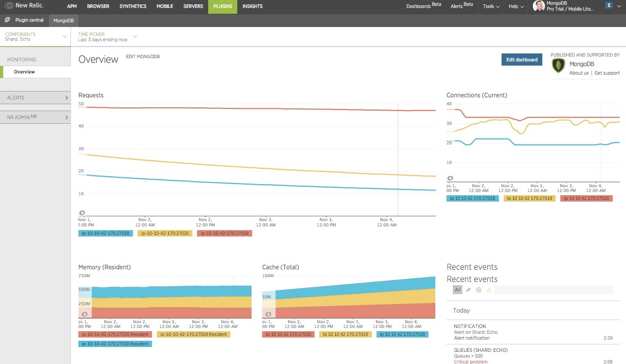Click the MongoDB Pro Trial account name

click(x=570, y=6)
